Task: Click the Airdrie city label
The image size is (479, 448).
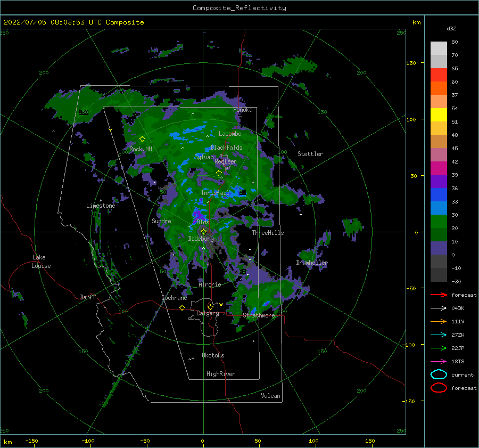Action: click(x=210, y=284)
